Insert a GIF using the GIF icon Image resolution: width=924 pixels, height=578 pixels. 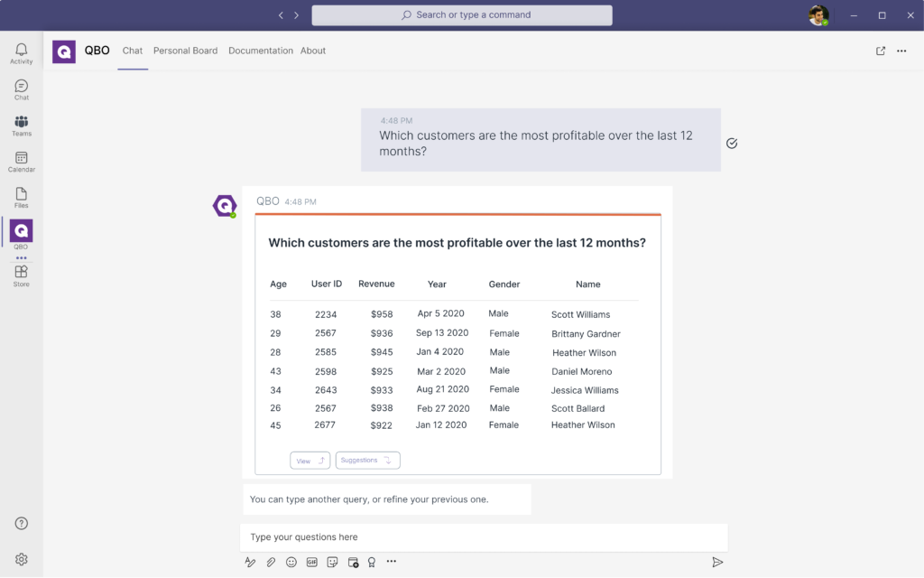pos(312,562)
